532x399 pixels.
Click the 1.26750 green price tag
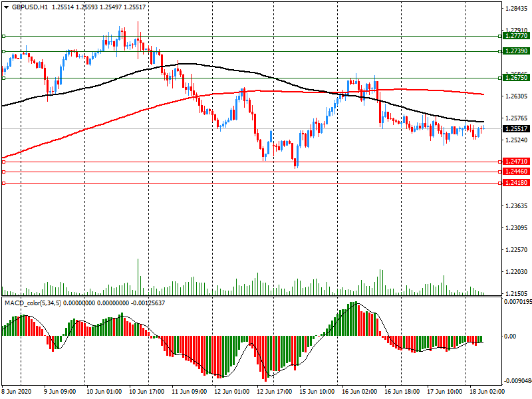[x=516, y=78]
